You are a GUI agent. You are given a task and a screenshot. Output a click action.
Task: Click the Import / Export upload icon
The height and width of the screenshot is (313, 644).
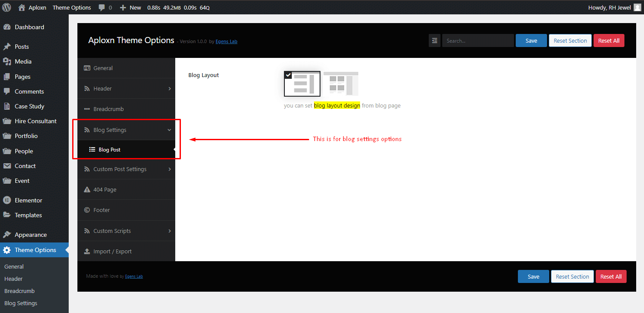point(87,251)
